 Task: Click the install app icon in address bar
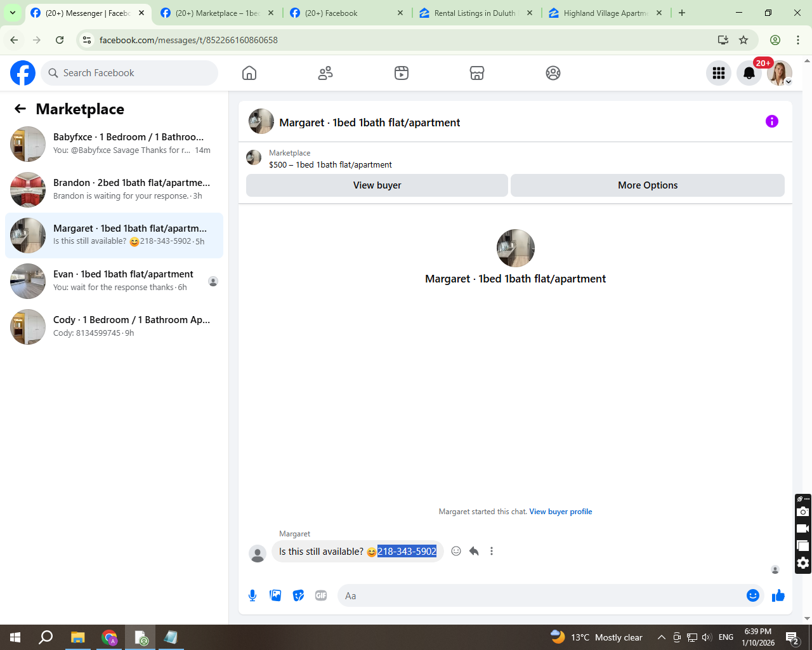[x=723, y=40]
